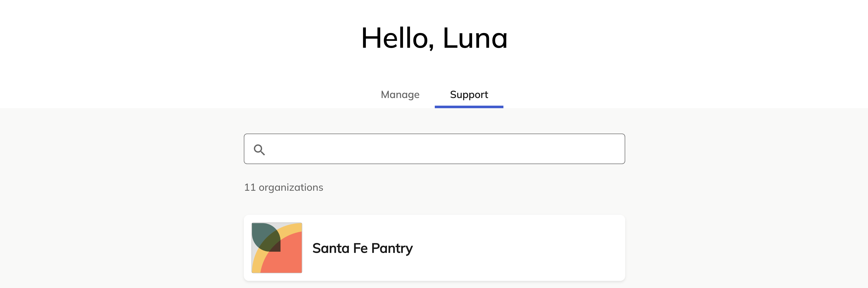This screenshot has width=868, height=288.
Task: Select the Support tab
Action: pyautogui.click(x=469, y=94)
